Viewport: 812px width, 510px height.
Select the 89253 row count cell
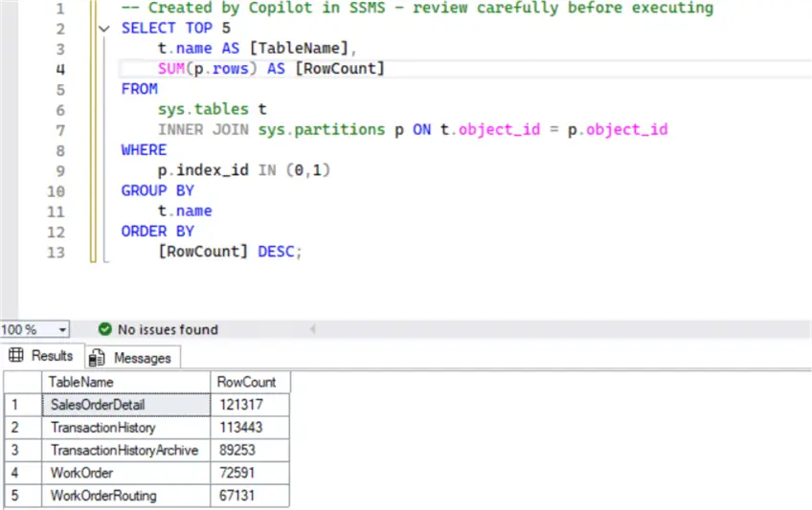click(250, 450)
